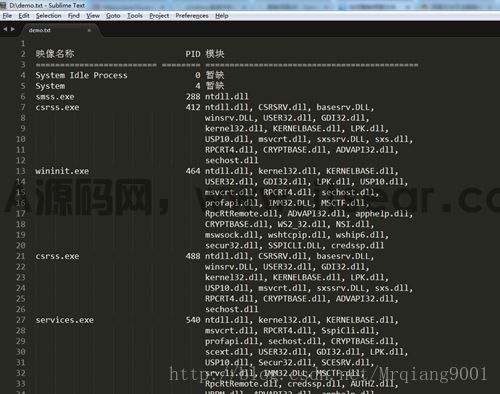Click on System Idle Process line

click(x=81, y=75)
